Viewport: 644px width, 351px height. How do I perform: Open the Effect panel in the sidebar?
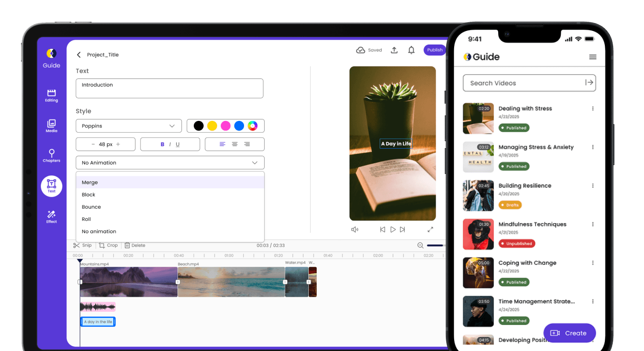tap(52, 217)
